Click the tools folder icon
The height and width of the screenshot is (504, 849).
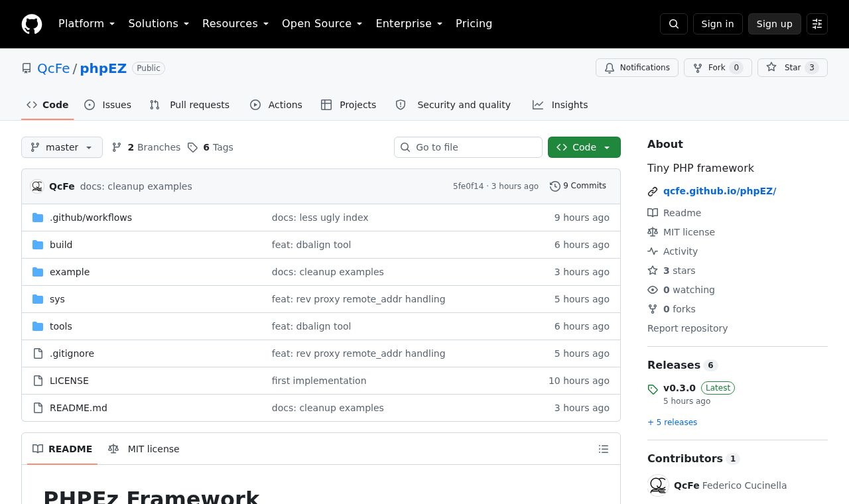[x=38, y=326]
